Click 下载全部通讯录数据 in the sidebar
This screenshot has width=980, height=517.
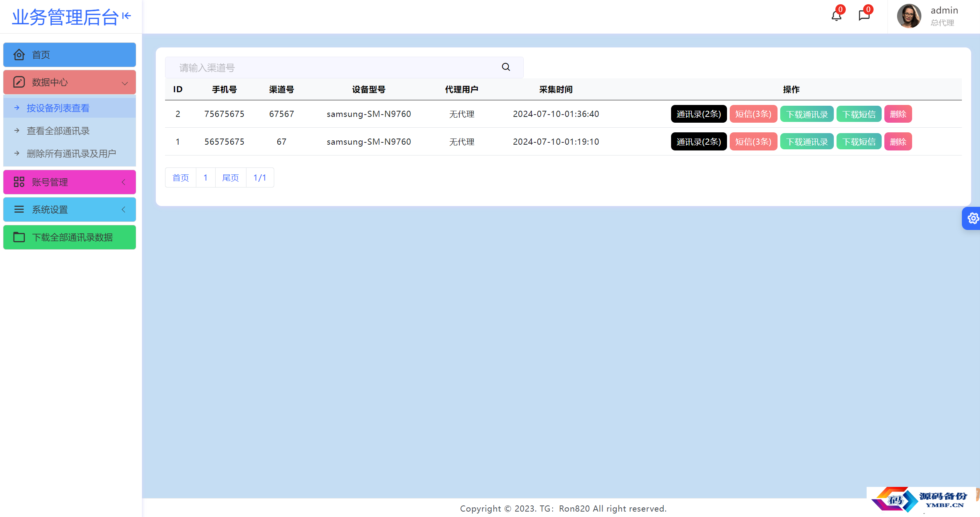[x=69, y=237]
